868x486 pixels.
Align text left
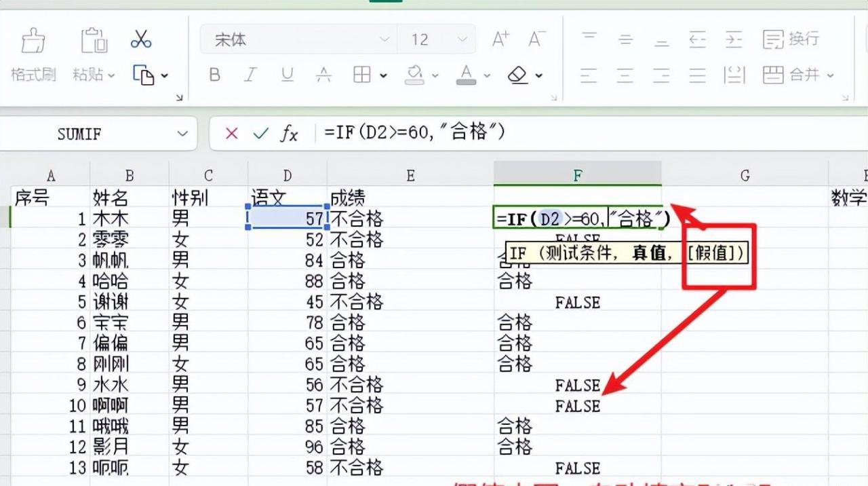(589, 75)
